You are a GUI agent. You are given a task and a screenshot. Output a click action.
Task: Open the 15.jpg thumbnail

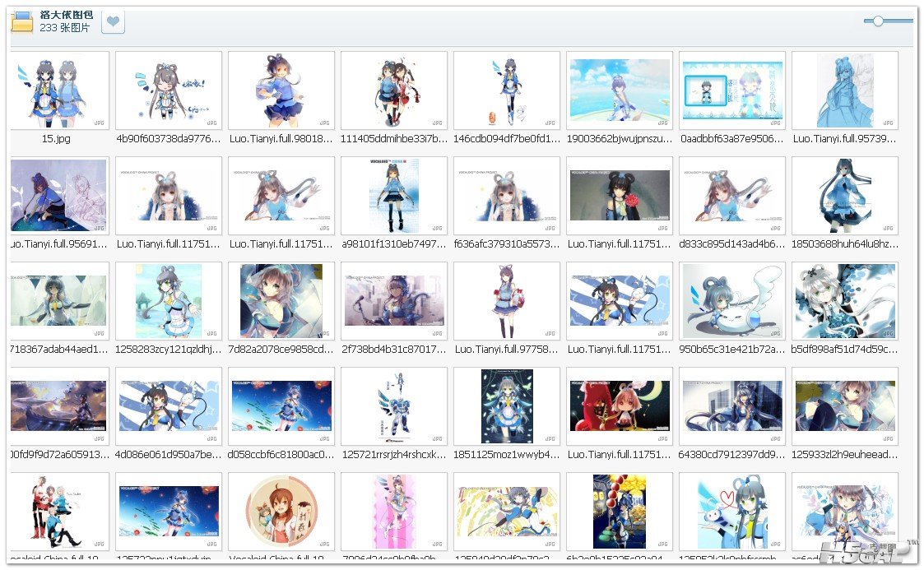pyautogui.click(x=56, y=90)
